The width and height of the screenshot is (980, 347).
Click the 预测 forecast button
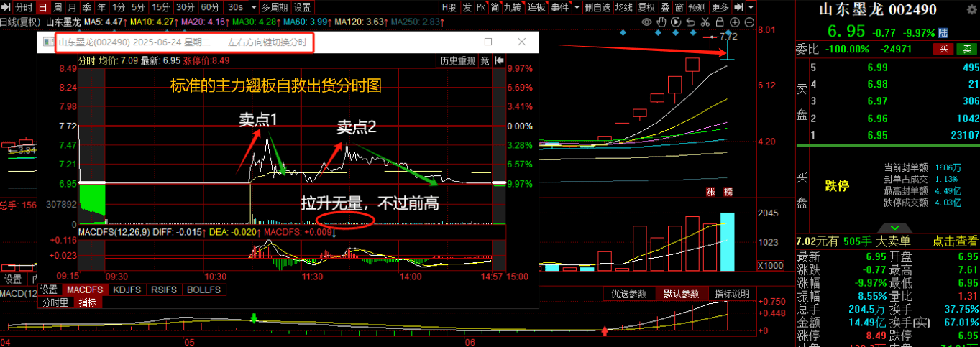coord(697,7)
